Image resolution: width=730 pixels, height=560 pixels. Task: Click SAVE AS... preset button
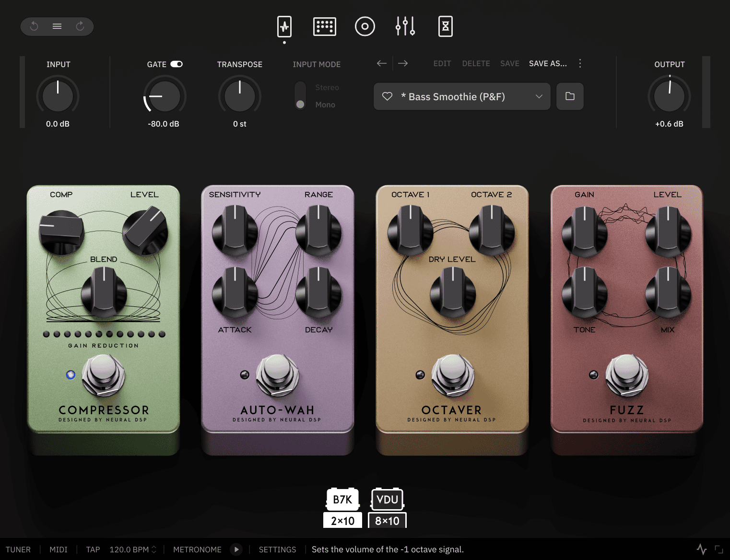[x=548, y=63]
